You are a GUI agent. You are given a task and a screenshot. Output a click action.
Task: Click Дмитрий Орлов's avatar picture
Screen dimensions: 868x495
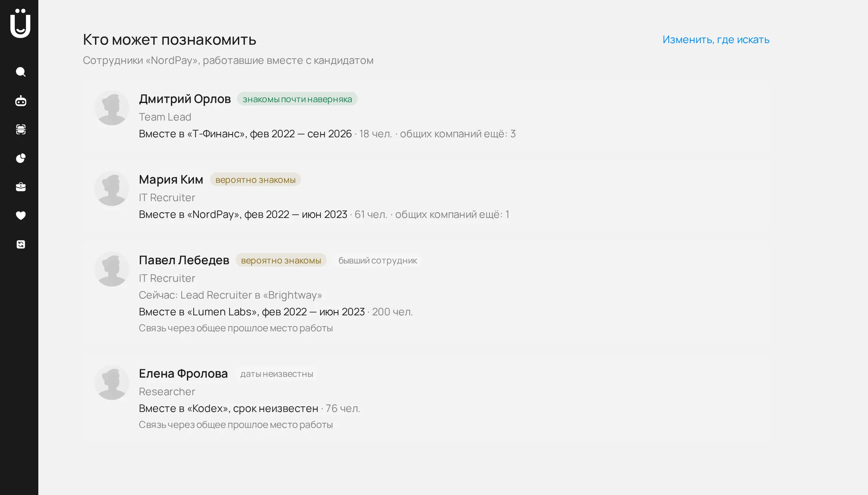[x=112, y=108]
